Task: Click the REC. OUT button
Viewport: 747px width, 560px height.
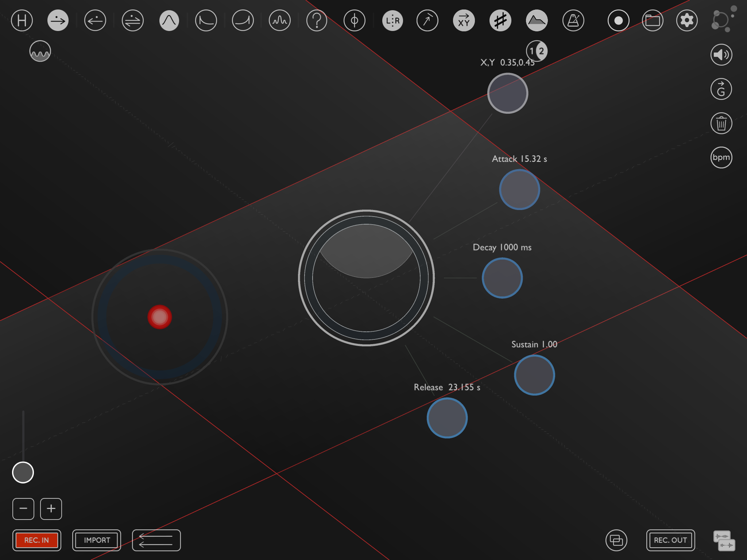Action: coord(670,540)
